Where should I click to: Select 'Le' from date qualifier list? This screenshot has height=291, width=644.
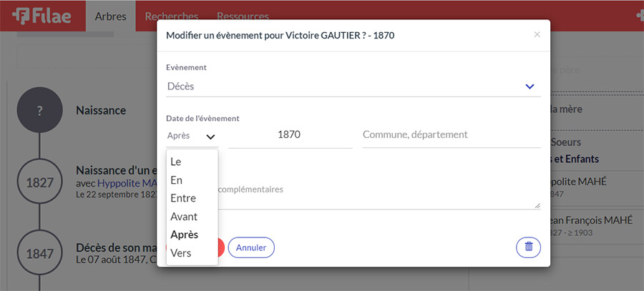(x=176, y=162)
